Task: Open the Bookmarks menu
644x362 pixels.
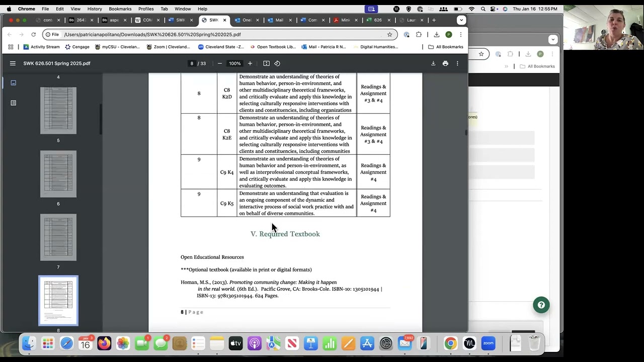Action: pos(120,9)
